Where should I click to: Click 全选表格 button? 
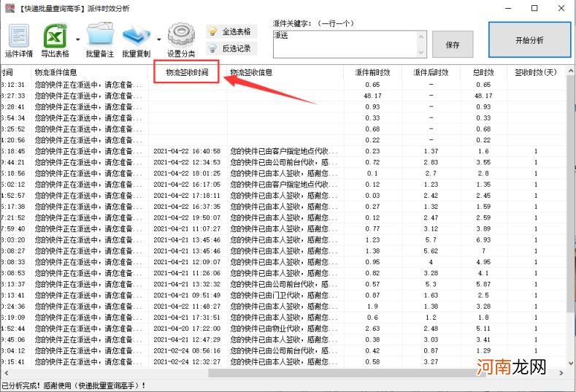231,31
